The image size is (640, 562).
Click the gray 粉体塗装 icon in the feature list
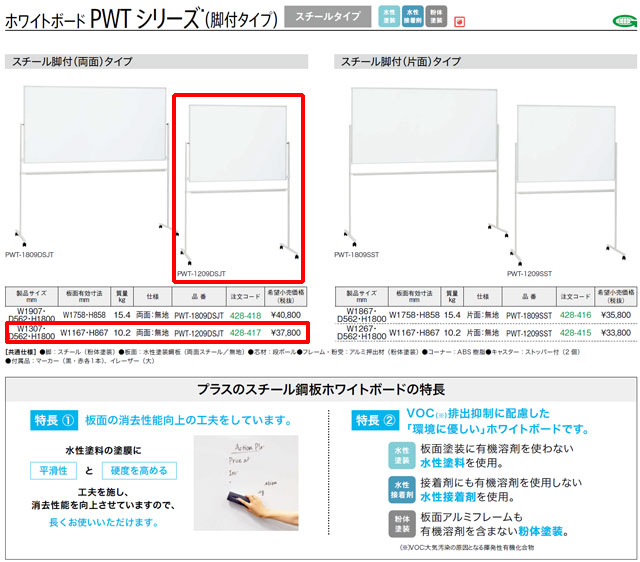(402, 524)
